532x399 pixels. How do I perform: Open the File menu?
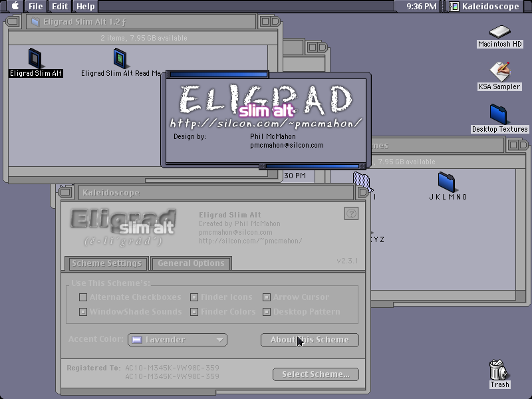coord(36,7)
